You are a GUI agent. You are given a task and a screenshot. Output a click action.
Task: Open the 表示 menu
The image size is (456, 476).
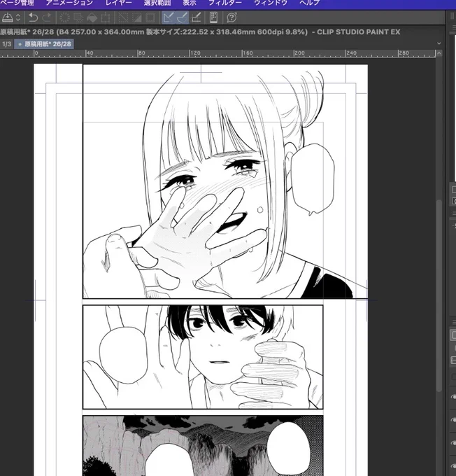coord(190,3)
